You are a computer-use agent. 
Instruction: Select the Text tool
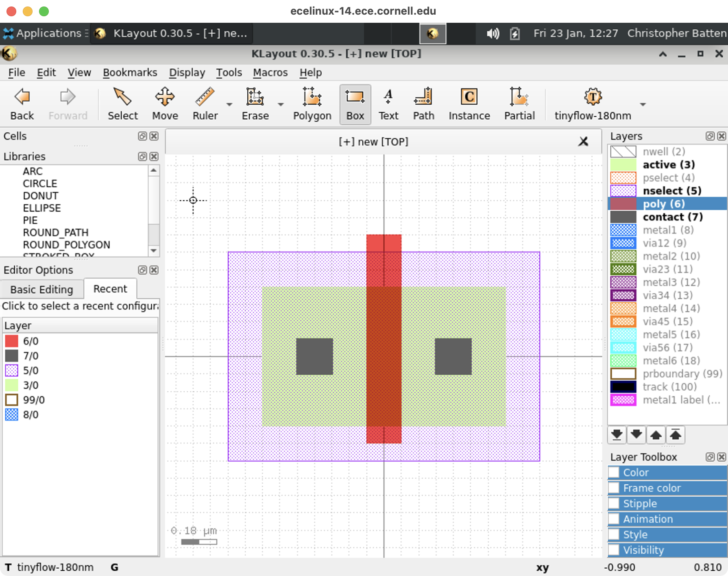(x=388, y=104)
